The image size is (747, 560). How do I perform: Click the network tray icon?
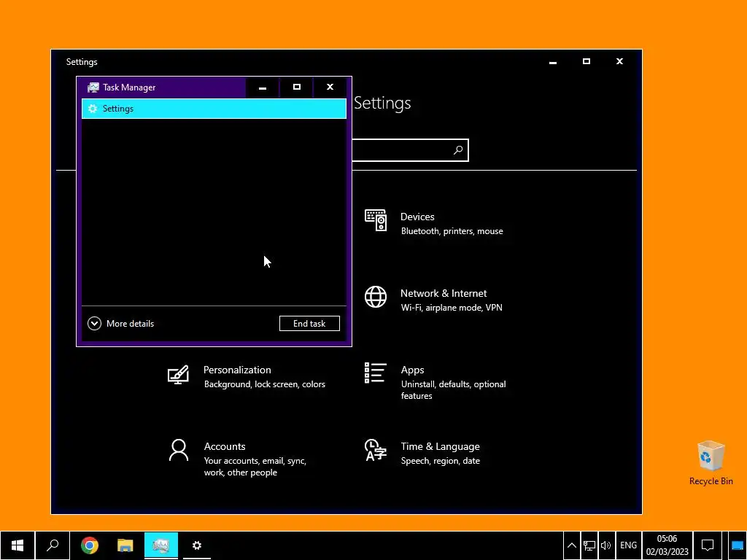tap(589, 545)
